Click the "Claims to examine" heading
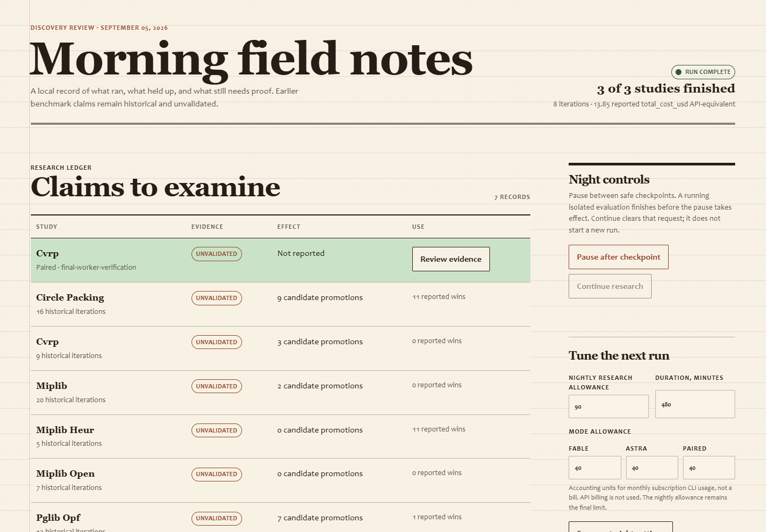The height and width of the screenshot is (532, 766). (155, 187)
